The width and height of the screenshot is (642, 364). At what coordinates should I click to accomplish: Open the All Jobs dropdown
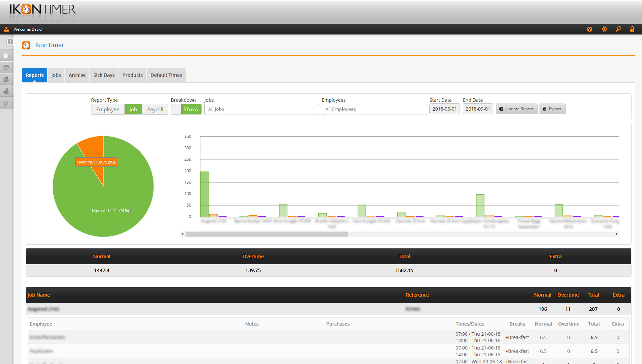[261, 109]
